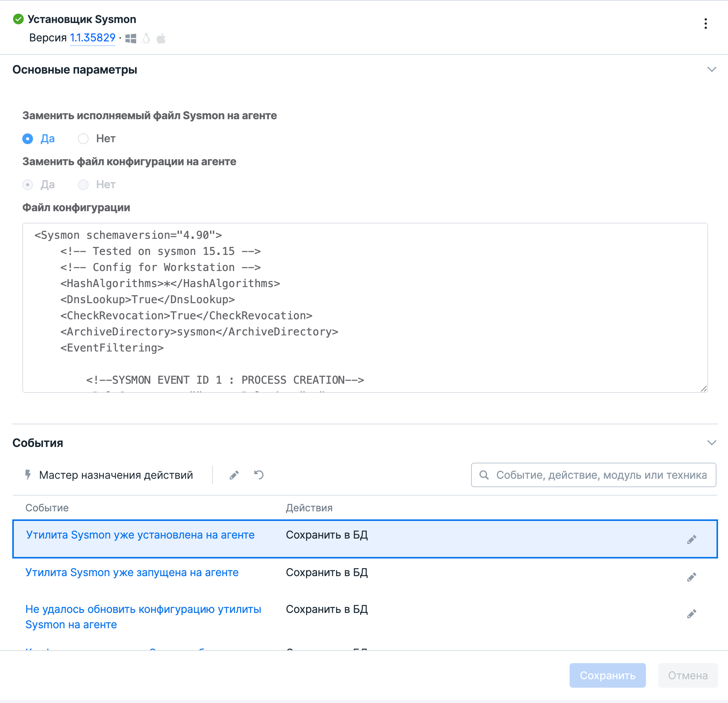Edit actions for 'Sysmon уже установлена' event
Image resolution: width=728 pixels, height=703 pixels.
[692, 540]
